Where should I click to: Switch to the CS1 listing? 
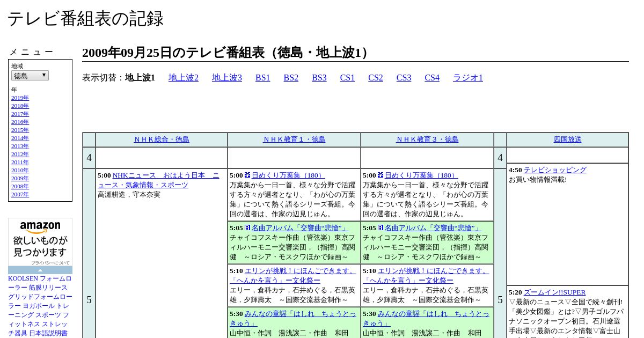pyautogui.click(x=347, y=78)
